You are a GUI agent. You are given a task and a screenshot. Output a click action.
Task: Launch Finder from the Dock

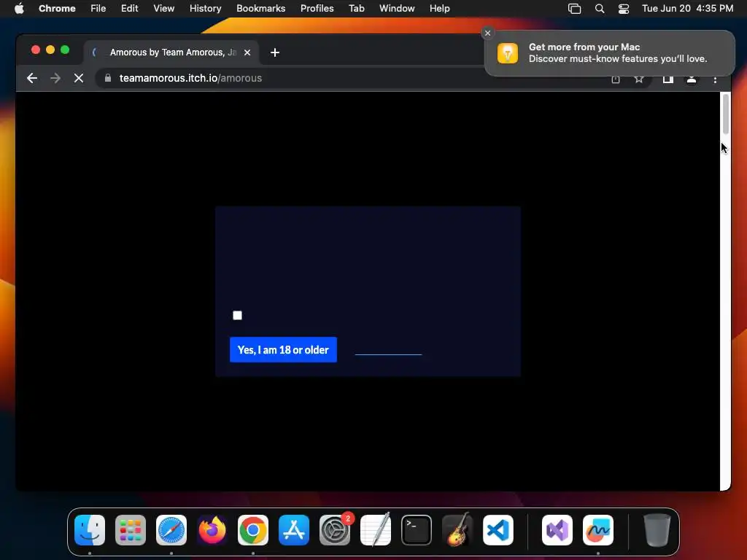pos(90,530)
